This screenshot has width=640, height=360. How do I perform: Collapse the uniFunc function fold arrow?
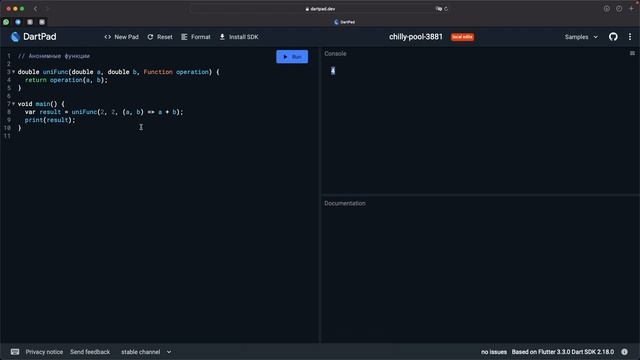point(13,72)
